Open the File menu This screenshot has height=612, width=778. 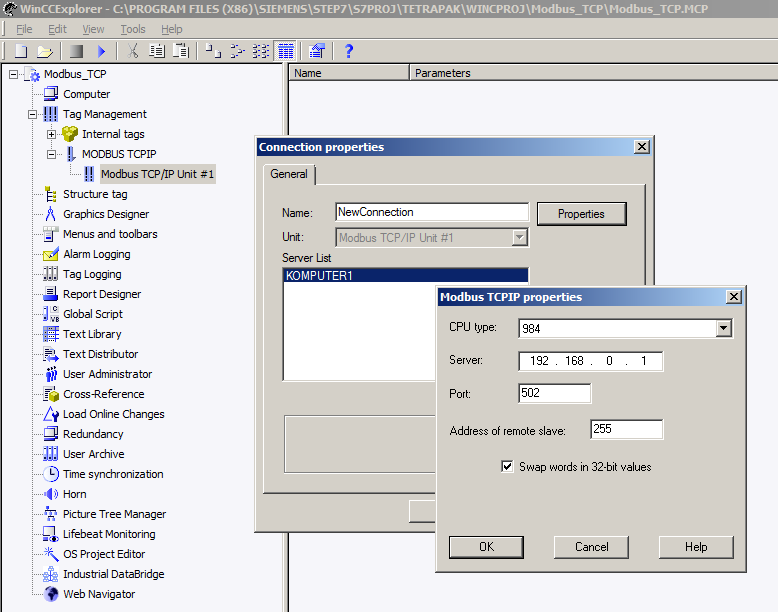(24, 29)
